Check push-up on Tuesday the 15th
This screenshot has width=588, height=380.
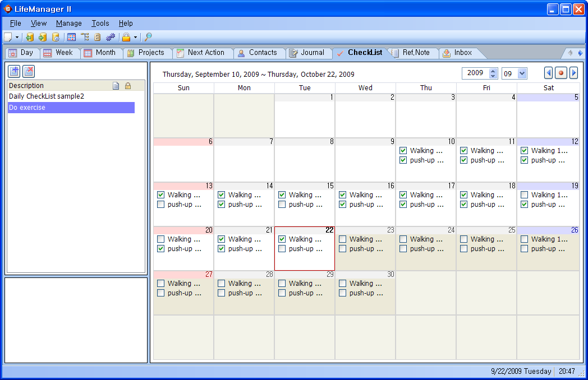tap(282, 204)
